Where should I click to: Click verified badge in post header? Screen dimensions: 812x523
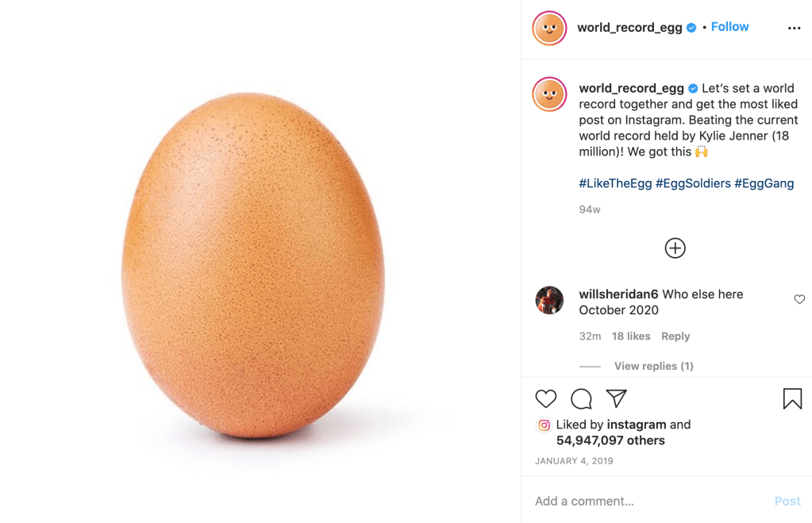pos(691,28)
